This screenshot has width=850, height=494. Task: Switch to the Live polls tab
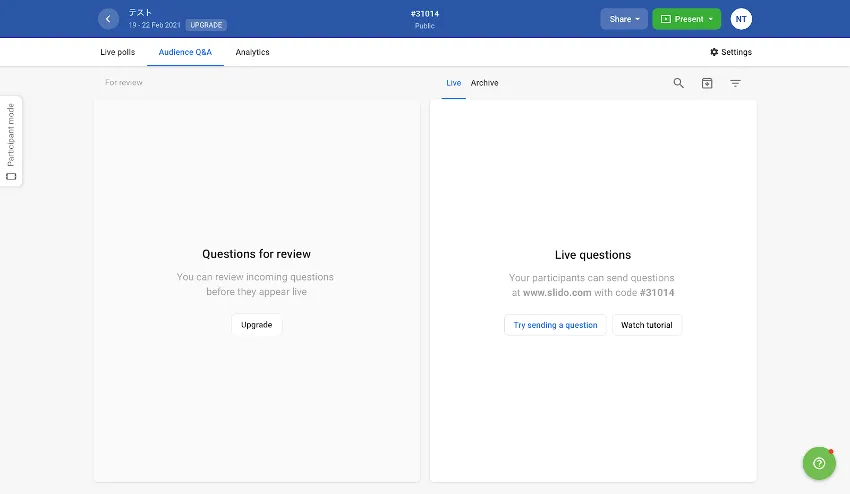(117, 52)
